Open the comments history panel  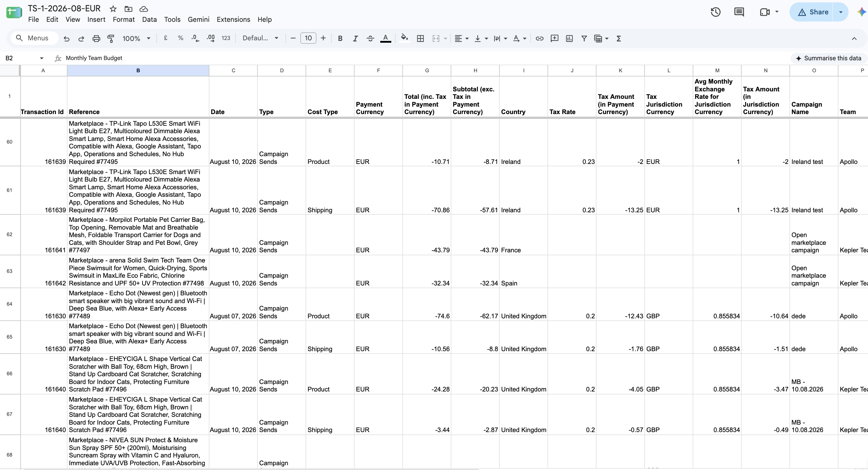click(x=739, y=12)
